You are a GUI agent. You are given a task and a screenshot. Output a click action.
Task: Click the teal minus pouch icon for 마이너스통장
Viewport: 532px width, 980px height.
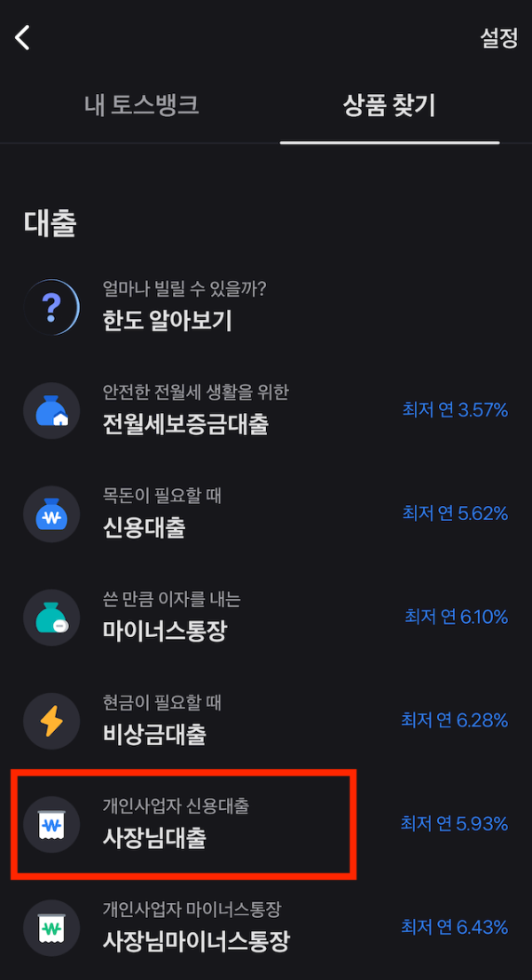click(x=51, y=618)
